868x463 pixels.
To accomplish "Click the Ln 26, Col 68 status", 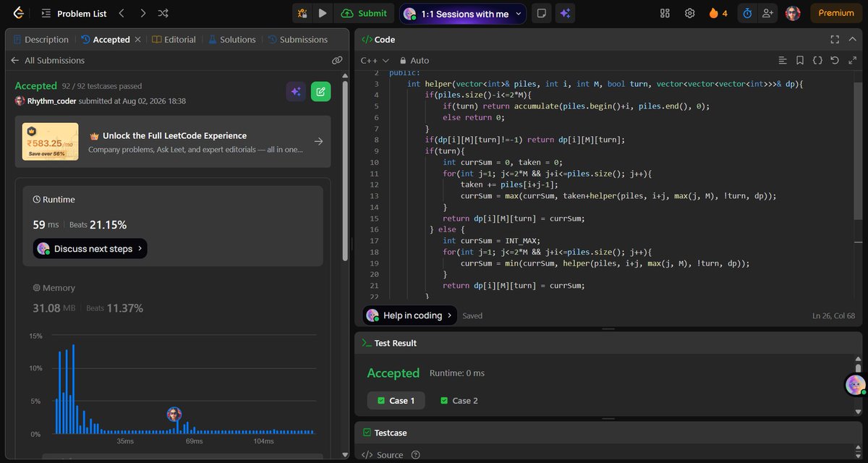I will 833,316.
